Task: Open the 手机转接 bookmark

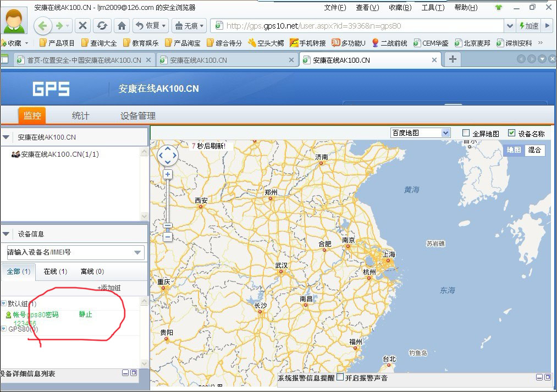Action: (x=307, y=43)
